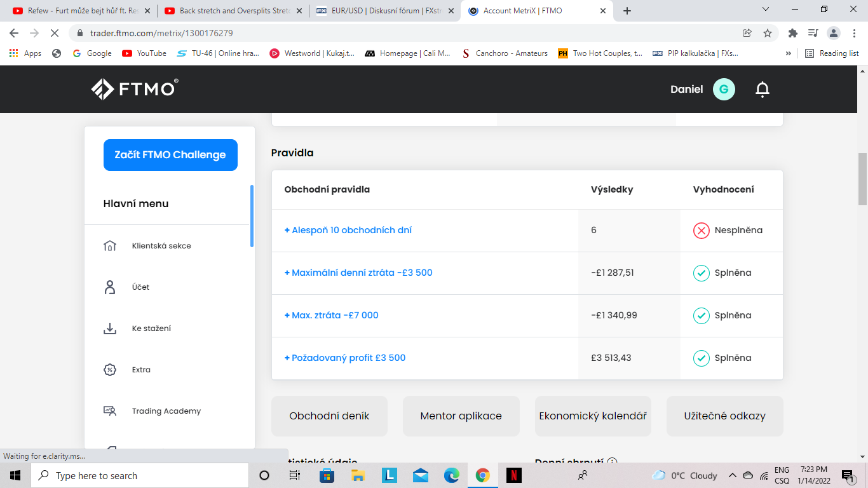Open Chrome extensions puzzle icon
The width and height of the screenshot is (868, 488).
[792, 33]
